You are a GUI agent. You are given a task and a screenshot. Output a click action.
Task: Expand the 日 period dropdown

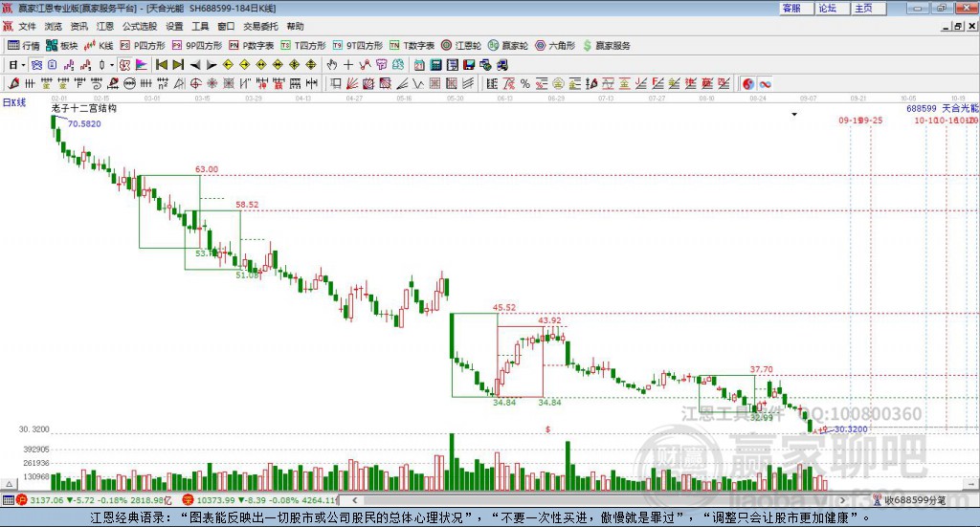(x=23, y=65)
